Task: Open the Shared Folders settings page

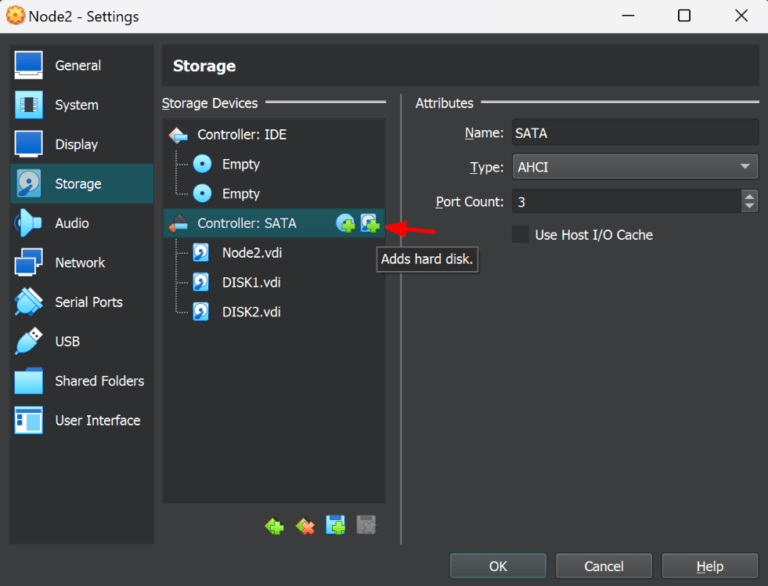Action: tap(99, 381)
